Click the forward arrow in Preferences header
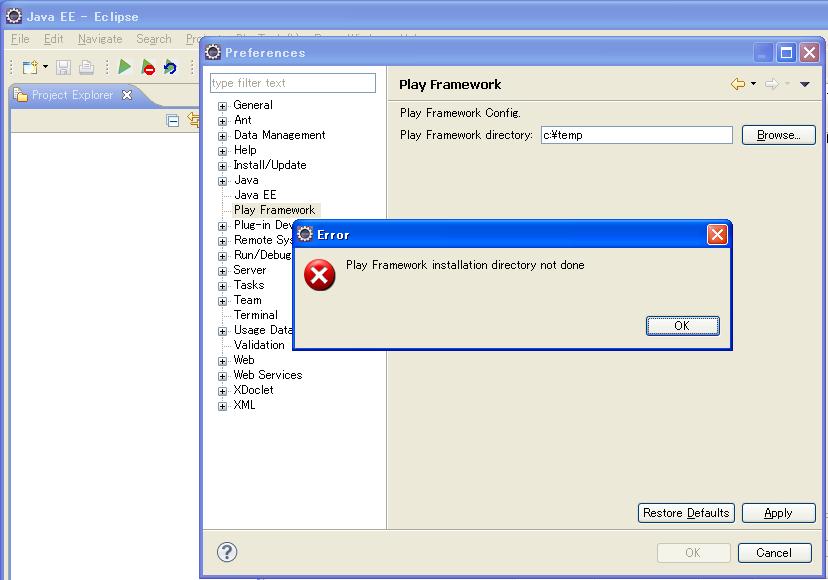Screen dimensions: 828x580 pos(771,84)
